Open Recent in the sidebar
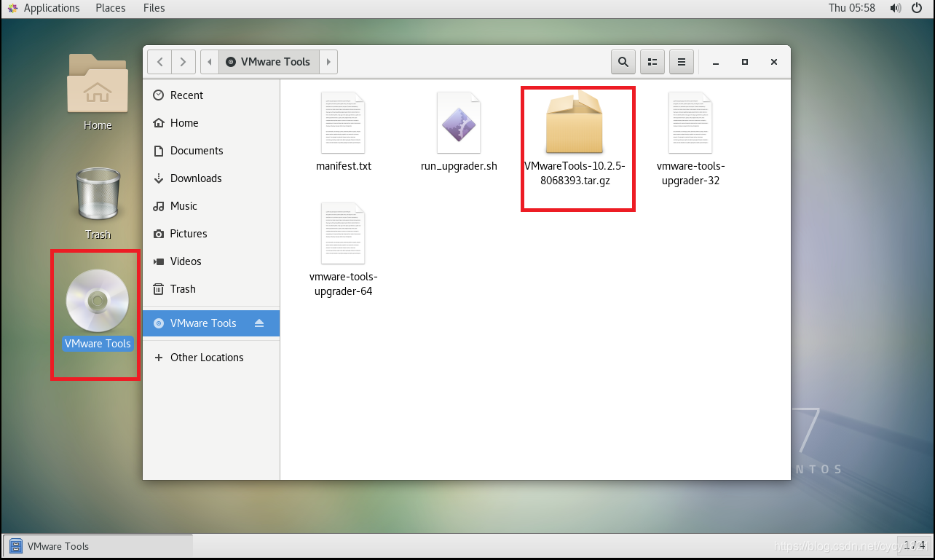 (211, 95)
